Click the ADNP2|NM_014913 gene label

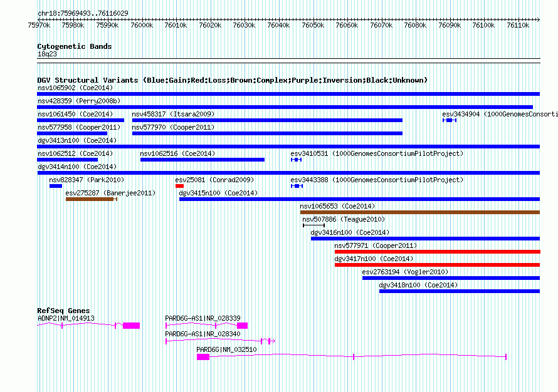[66, 319]
